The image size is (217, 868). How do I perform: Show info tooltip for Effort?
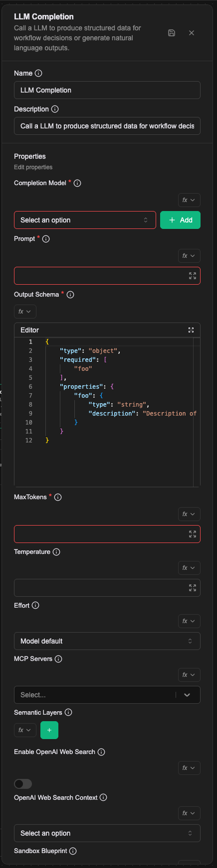pyautogui.click(x=35, y=606)
